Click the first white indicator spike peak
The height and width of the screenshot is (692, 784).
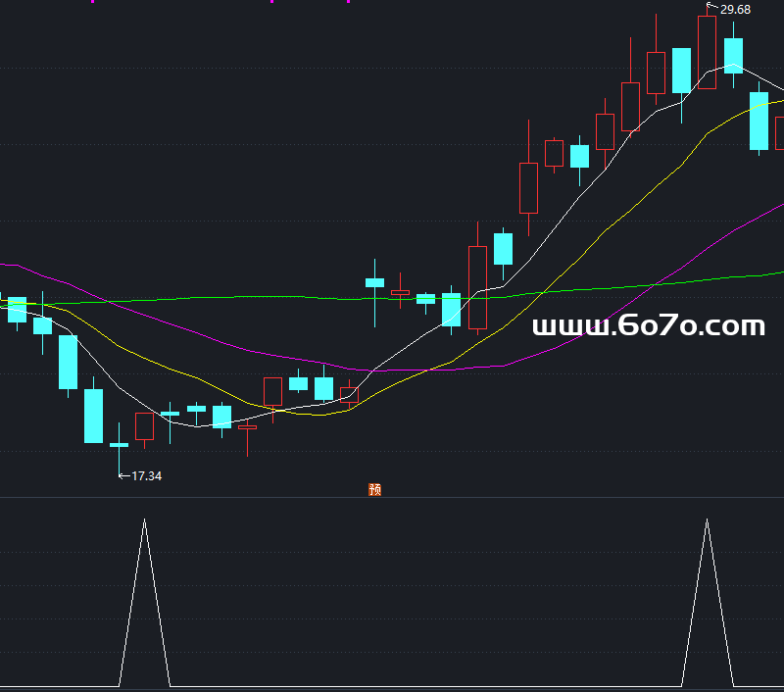pos(144,520)
